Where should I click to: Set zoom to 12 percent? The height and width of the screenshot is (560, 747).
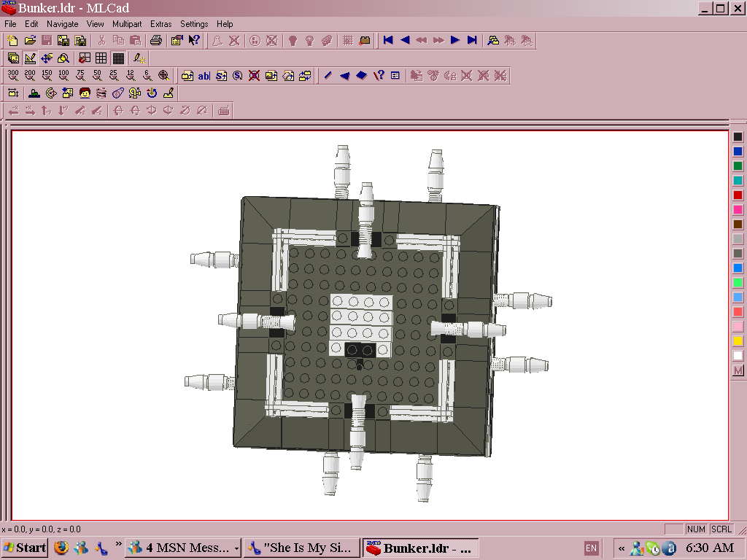tap(130, 75)
